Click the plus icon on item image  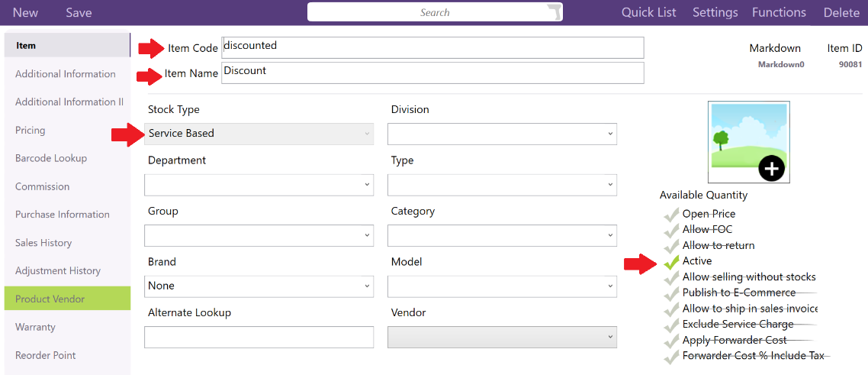pyautogui.click(x=771, y=167)
